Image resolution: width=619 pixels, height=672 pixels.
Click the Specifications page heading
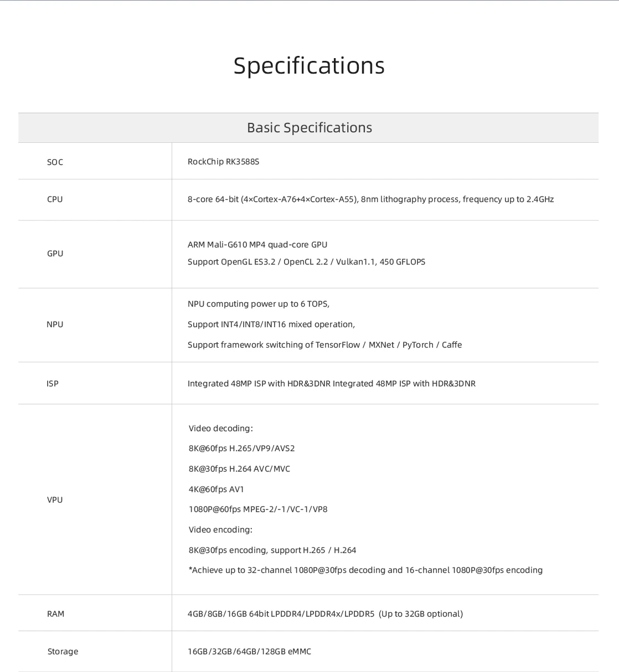[x=309, y=65]
